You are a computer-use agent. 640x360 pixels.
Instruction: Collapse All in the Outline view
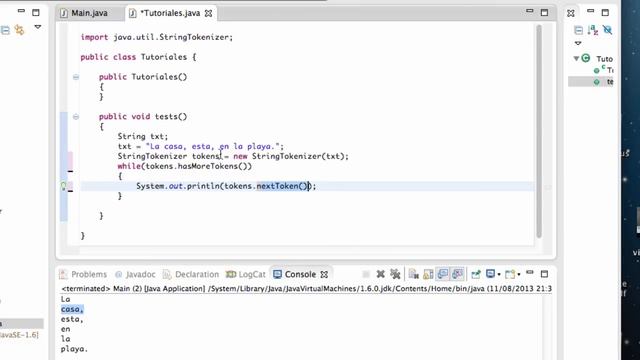578,30
